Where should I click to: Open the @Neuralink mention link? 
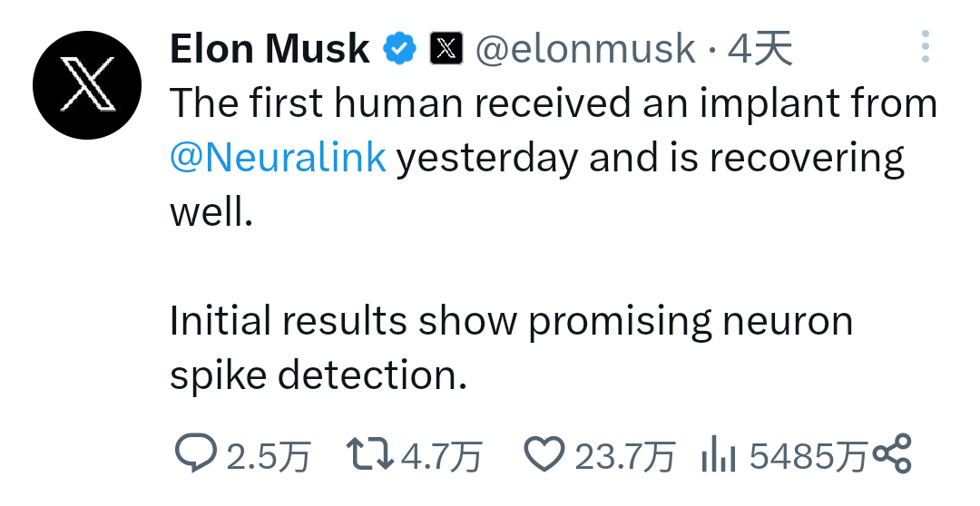click(x=279, y=157)
